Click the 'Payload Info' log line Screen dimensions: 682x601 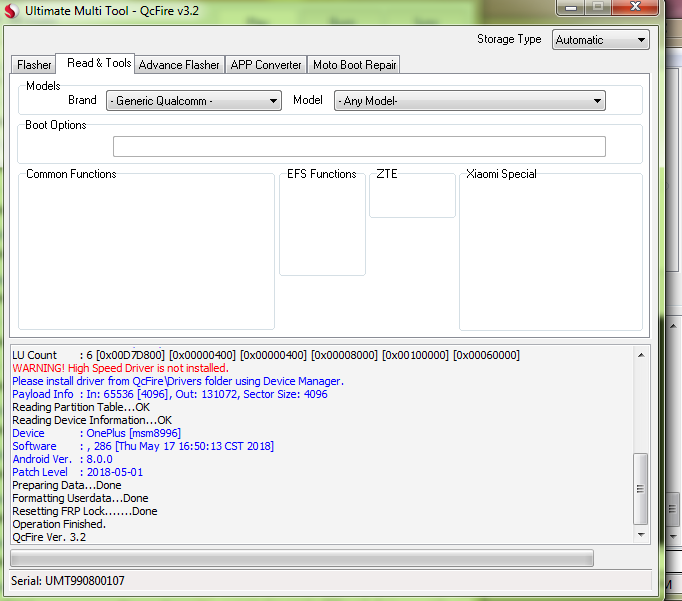(170, 394)
